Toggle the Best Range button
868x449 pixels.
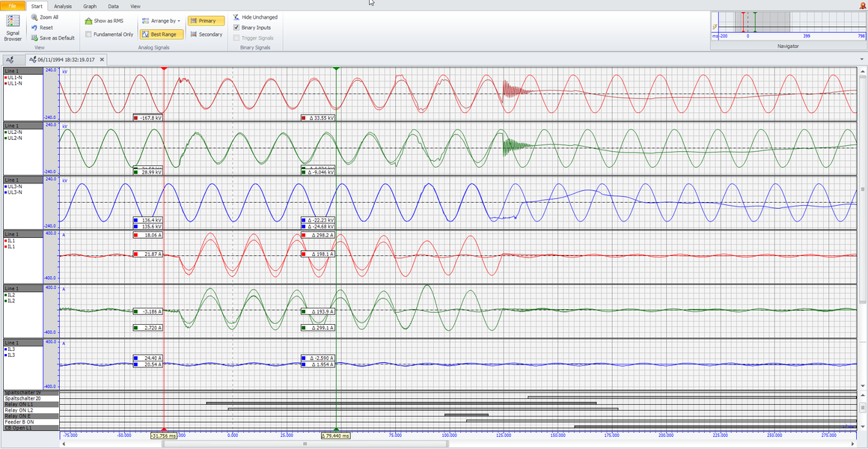tap(162, 34)
